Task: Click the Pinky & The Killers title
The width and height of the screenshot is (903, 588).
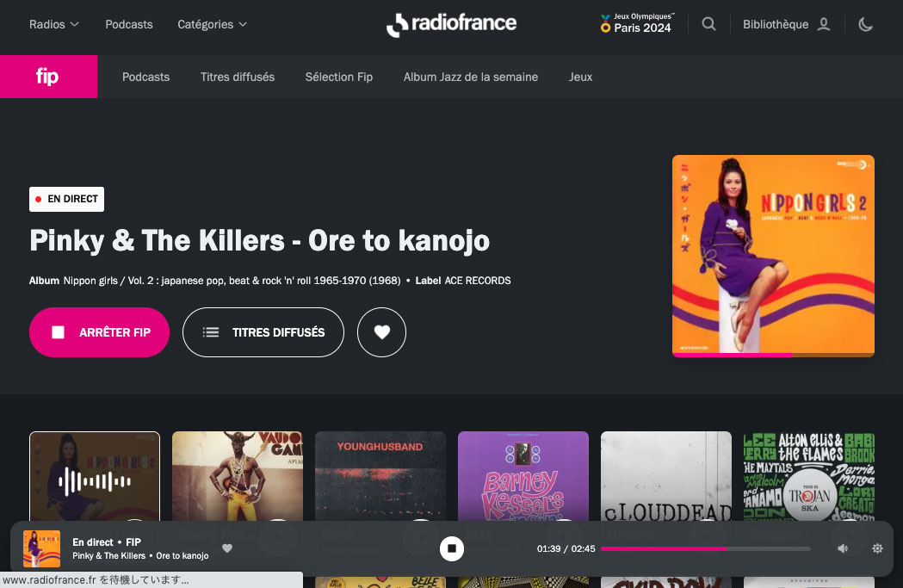Action: click(x=259, y=240)
